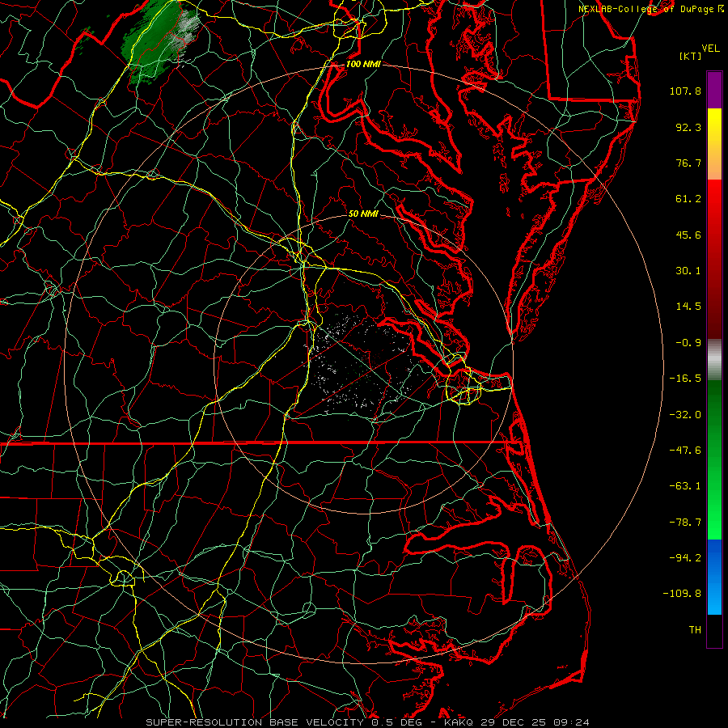728x728 pixels.
Task: Click the TH legend label
Action: [x=695, y=630]
